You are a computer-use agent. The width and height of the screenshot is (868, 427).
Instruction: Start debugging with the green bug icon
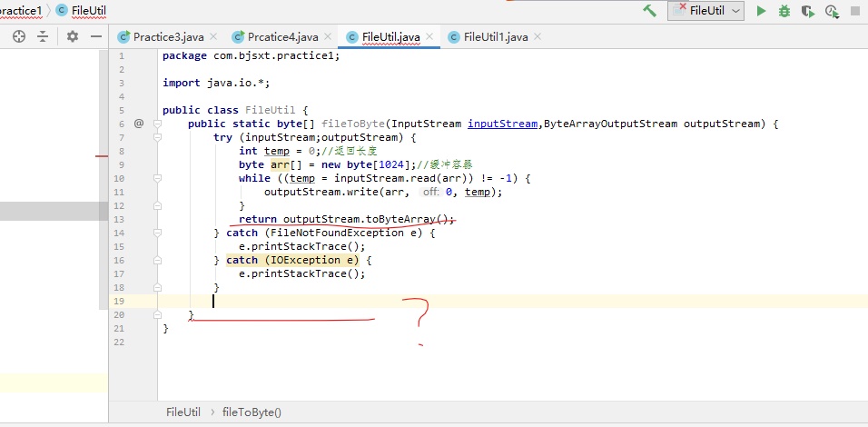click(x=784, y=11)
